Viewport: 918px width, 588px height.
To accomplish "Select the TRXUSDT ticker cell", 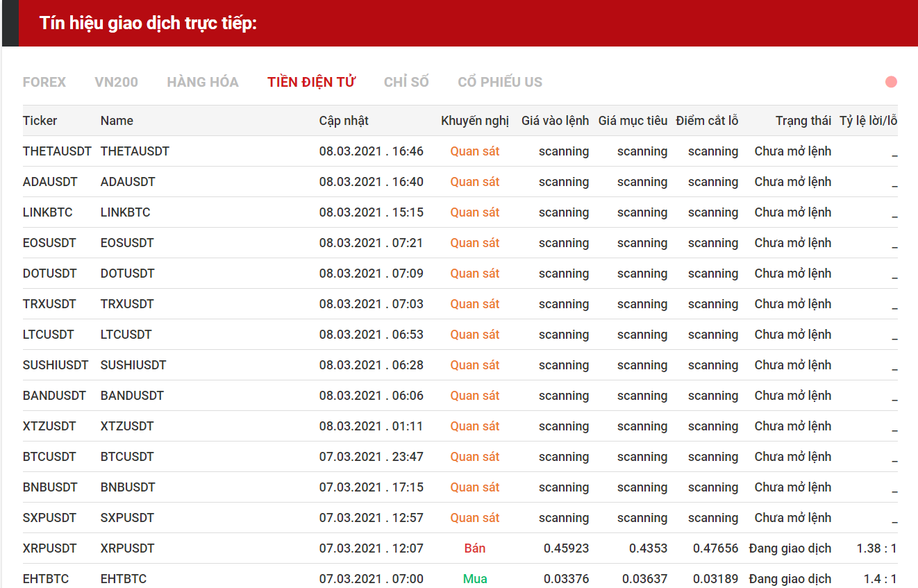I will (x=49, y=304).
